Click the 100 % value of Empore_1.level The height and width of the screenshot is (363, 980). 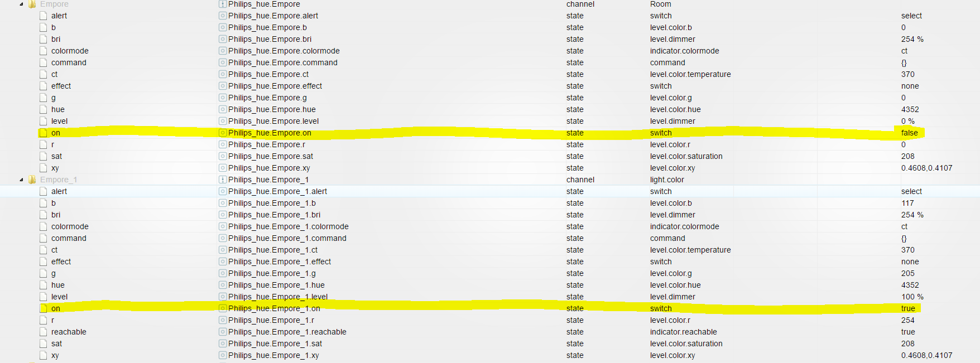click(x=912, y=297)
